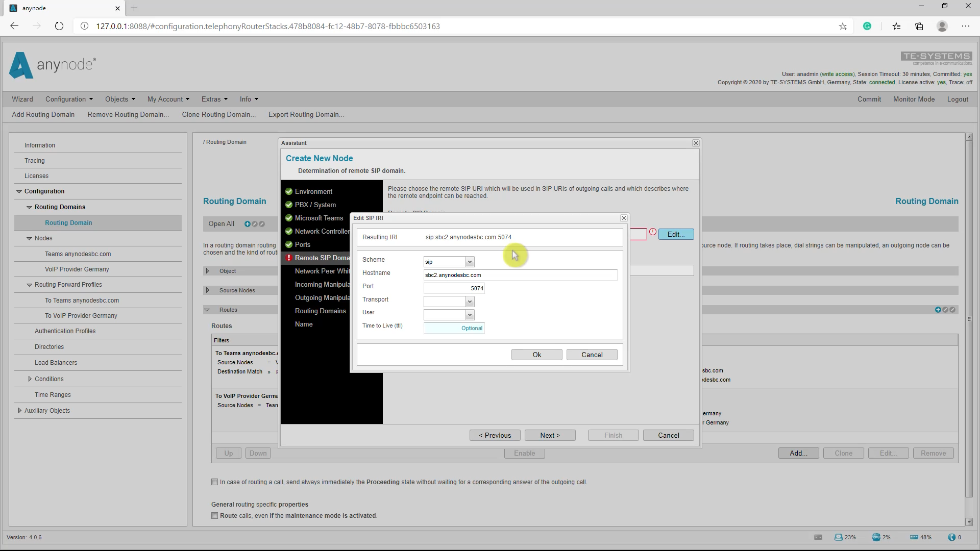The width and height of the screenshot is (980, 551).
Task: Open the Grammarly extension icon
Action: (x=867, y=26)
